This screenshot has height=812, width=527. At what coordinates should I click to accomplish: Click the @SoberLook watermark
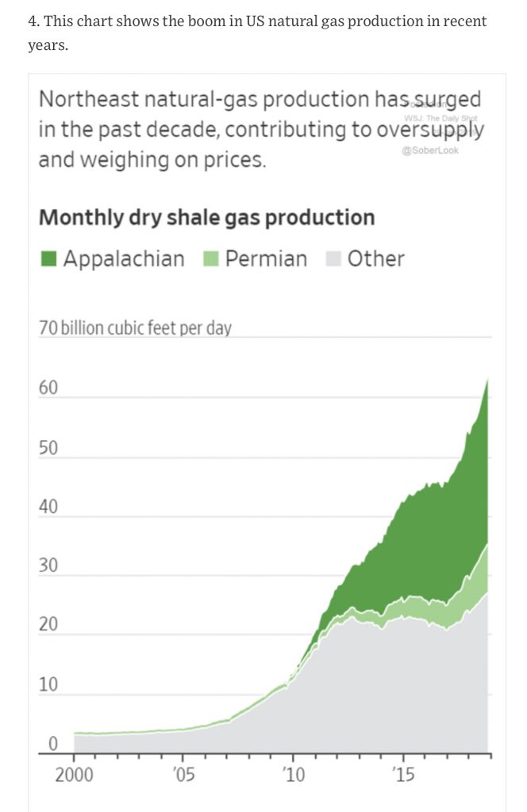[431, 150]
